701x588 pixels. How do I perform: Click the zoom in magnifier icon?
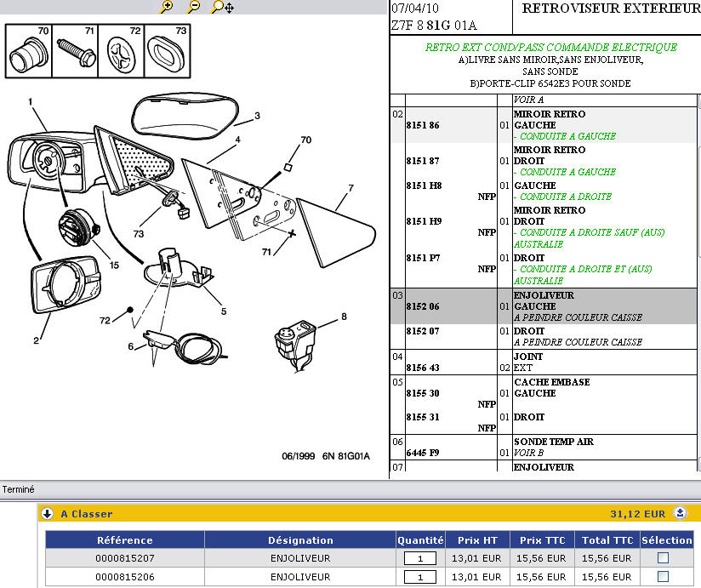point(167,7)
